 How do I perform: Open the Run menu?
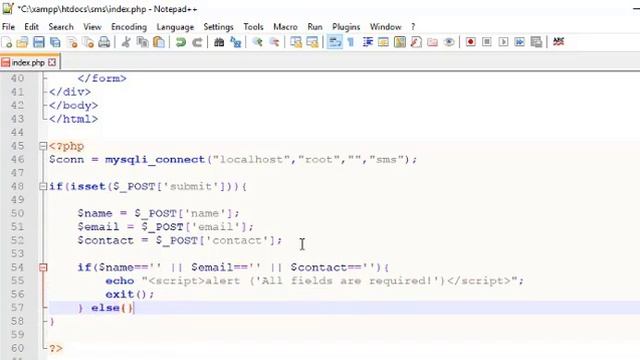(315, 27)
